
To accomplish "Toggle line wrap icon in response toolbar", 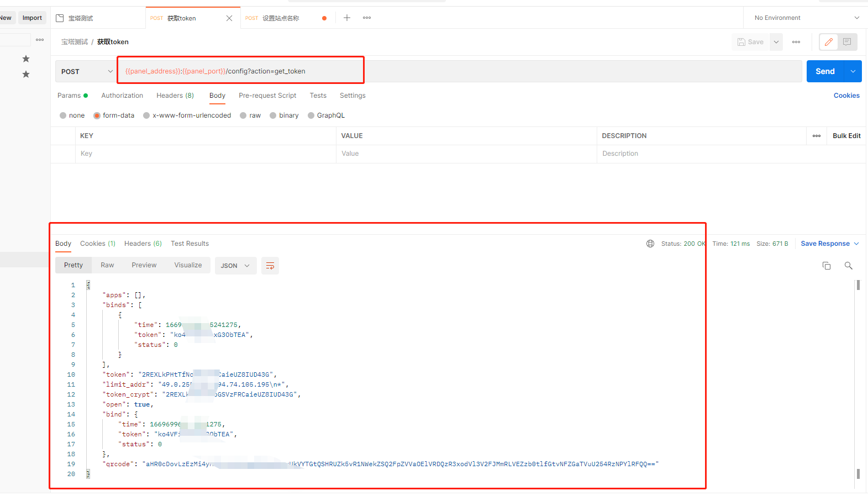I will point(270,266).
